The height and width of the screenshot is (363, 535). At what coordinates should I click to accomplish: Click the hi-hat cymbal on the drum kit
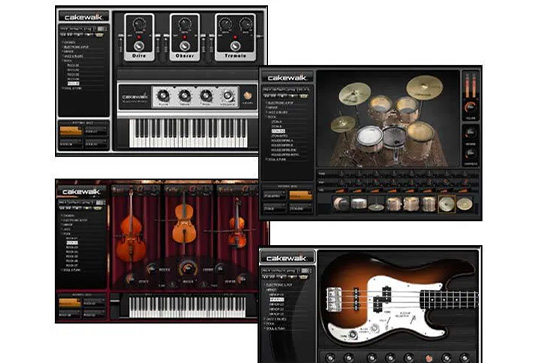(x=343, y=125)
